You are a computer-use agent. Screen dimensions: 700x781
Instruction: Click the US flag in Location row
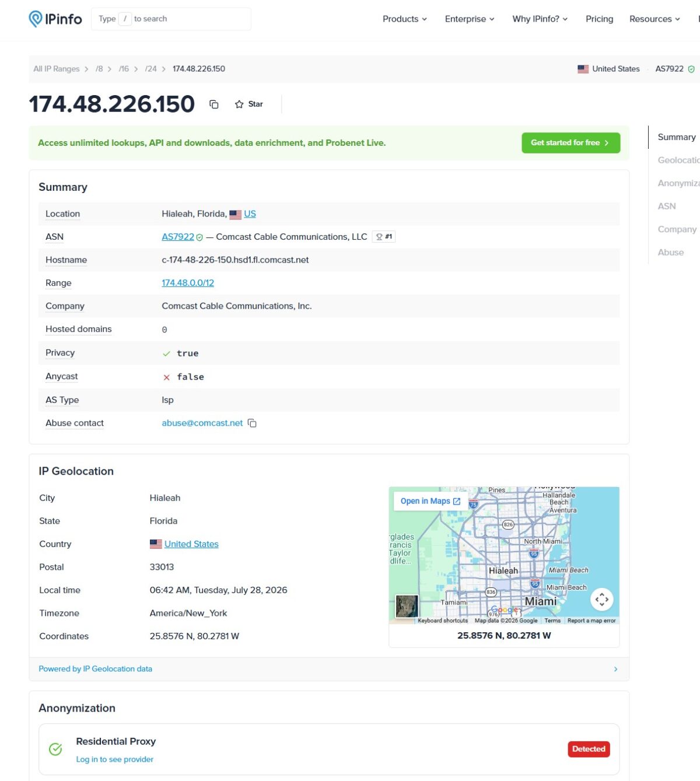point(235,215)
